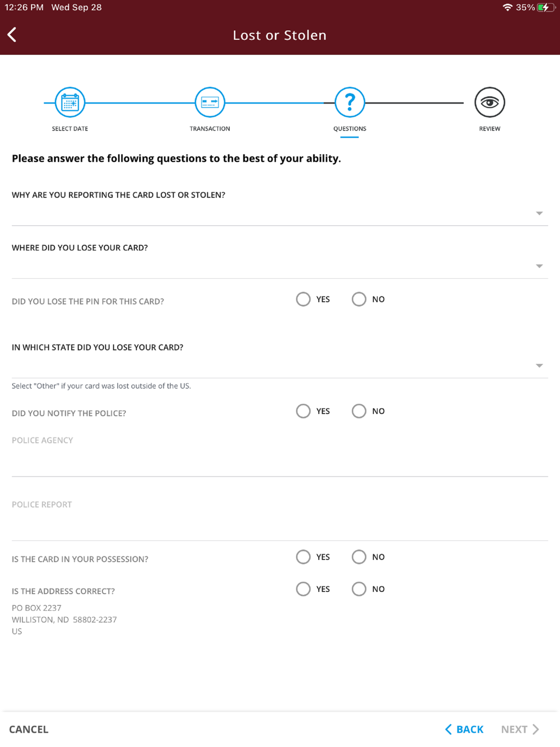Screen dimensions: 560x747
Task: Select Yes for losing the card PIN
Action: [x=304, y=300]
